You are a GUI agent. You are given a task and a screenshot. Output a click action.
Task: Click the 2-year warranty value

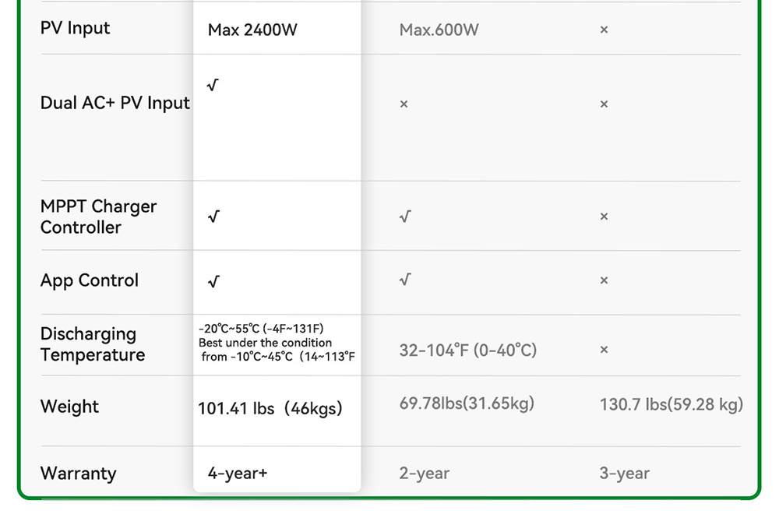point(425,473)
